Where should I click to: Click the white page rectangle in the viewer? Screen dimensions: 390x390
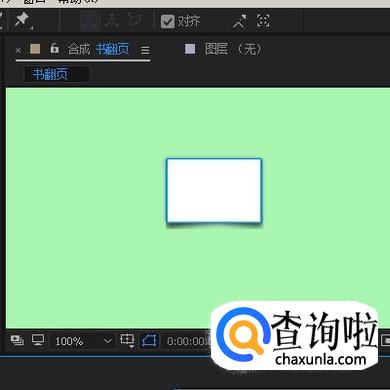click(x=214, y=191)
